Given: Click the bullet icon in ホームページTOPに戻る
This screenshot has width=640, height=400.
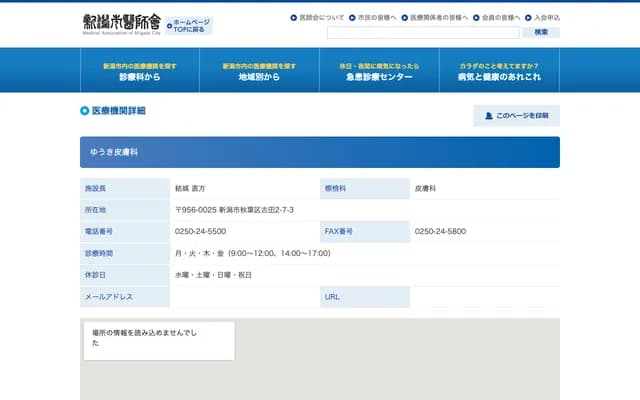Looking at the screenshot, I should (169, 26).
